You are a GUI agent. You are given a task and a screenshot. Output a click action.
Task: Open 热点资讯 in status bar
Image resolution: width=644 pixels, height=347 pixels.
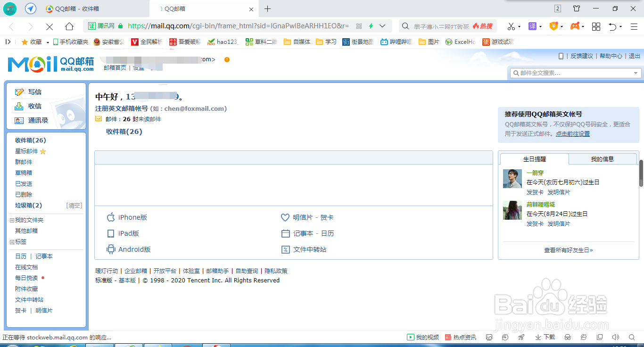tap(461, 337)
